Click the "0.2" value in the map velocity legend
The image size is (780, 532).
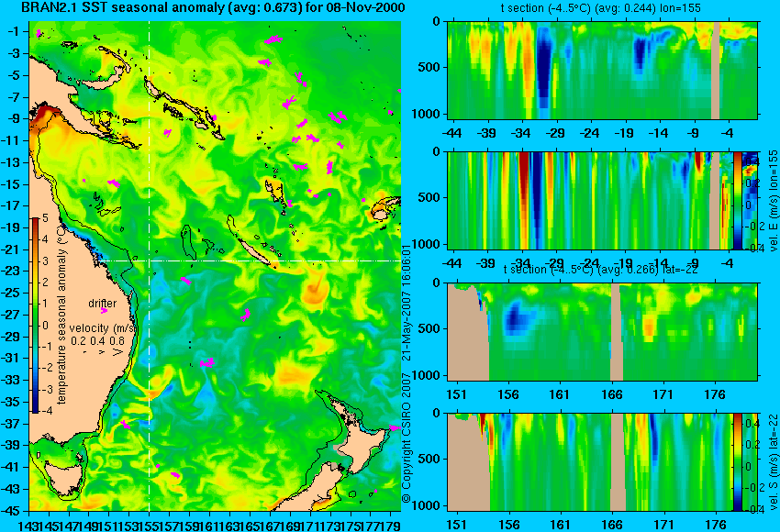(78, 341)
